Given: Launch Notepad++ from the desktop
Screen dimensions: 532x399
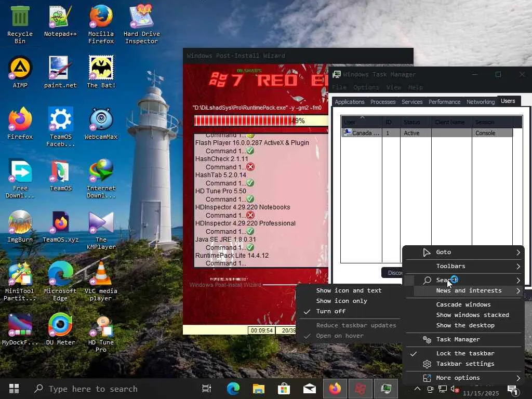Looking at the screenshot, I should pyautogui.click(x=60, y=21).
